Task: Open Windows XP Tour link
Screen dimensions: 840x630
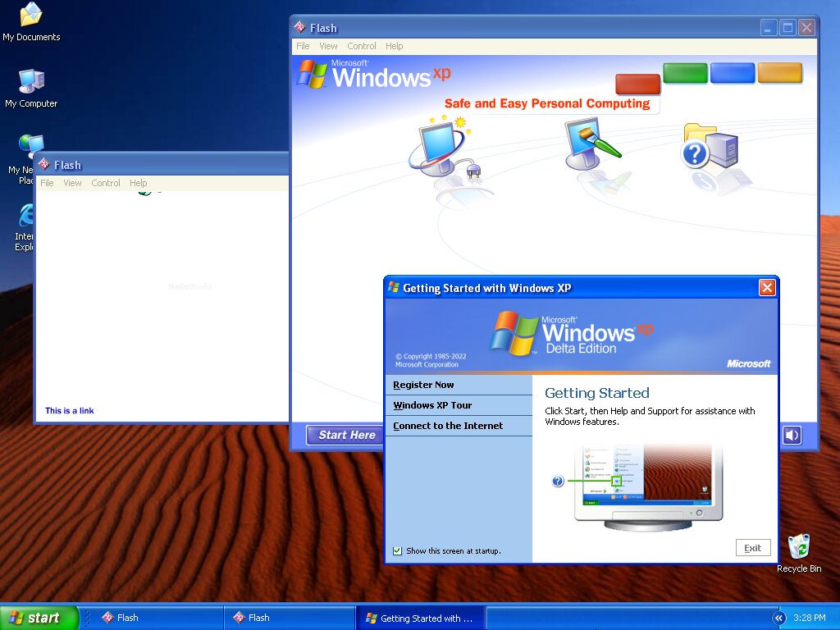Action: click(x=432, y=405)
